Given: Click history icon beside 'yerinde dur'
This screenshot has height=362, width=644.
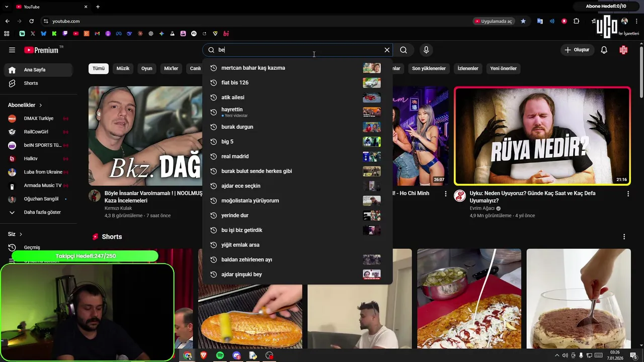Looking at the screenshot, I should [213, 215].
